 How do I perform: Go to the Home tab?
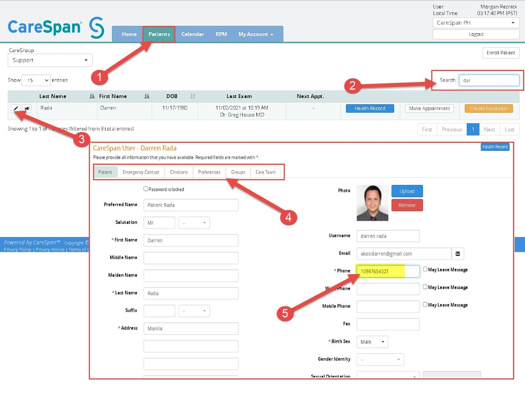129,34
